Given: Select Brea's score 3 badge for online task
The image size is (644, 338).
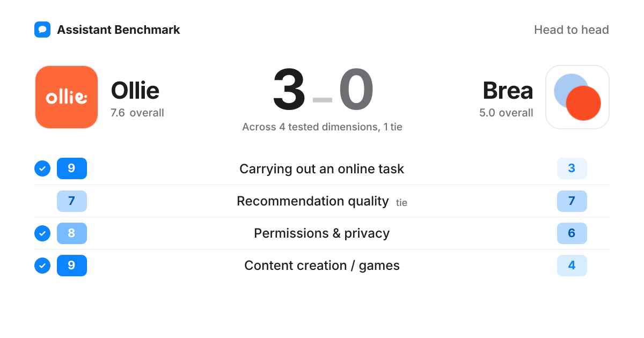Looking at the screenshot, I should pos(572,168).
